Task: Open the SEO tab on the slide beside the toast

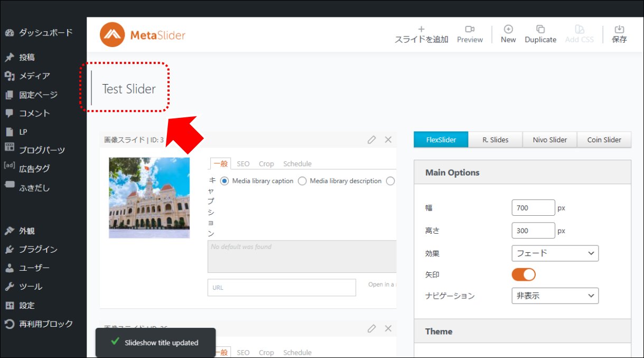Action: [x=243, y=353]
